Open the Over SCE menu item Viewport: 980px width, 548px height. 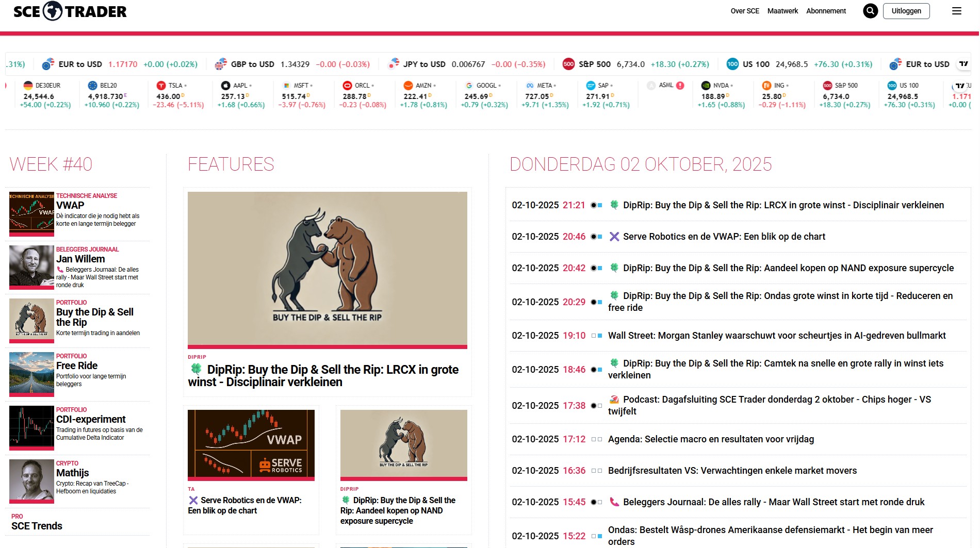click(744, 11)
